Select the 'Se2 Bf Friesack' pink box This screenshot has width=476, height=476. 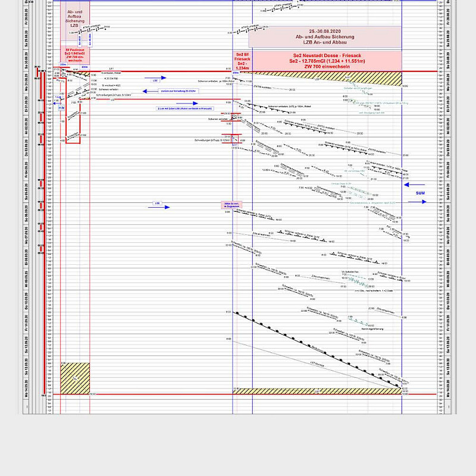tap(242, 61)
